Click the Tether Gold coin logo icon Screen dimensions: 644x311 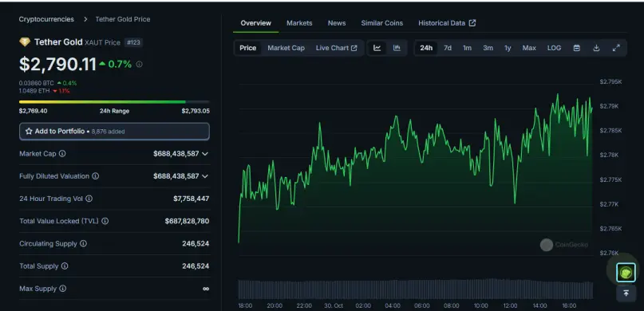[x=25, y=41]
